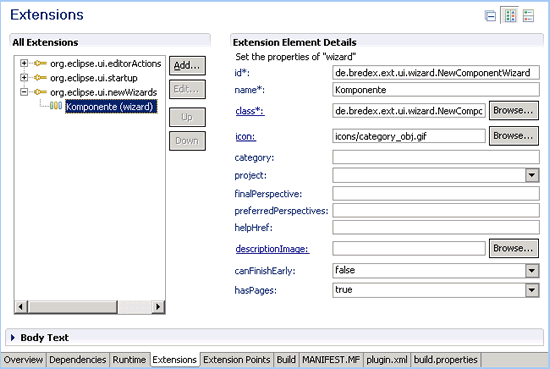This screenshot has height=369, width=550.
Task: Open the class* hyperlink
Action: click(x=250, y=111)
